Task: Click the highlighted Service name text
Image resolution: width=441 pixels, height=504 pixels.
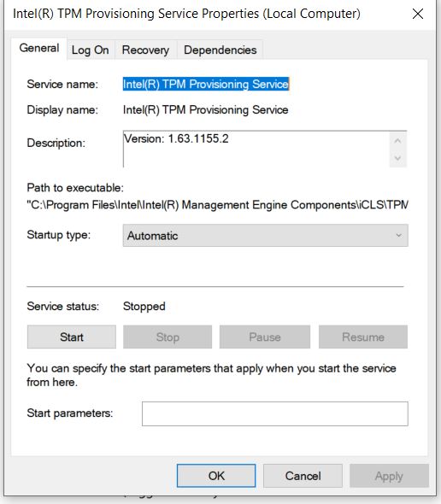Action: (x=206, y=85)
